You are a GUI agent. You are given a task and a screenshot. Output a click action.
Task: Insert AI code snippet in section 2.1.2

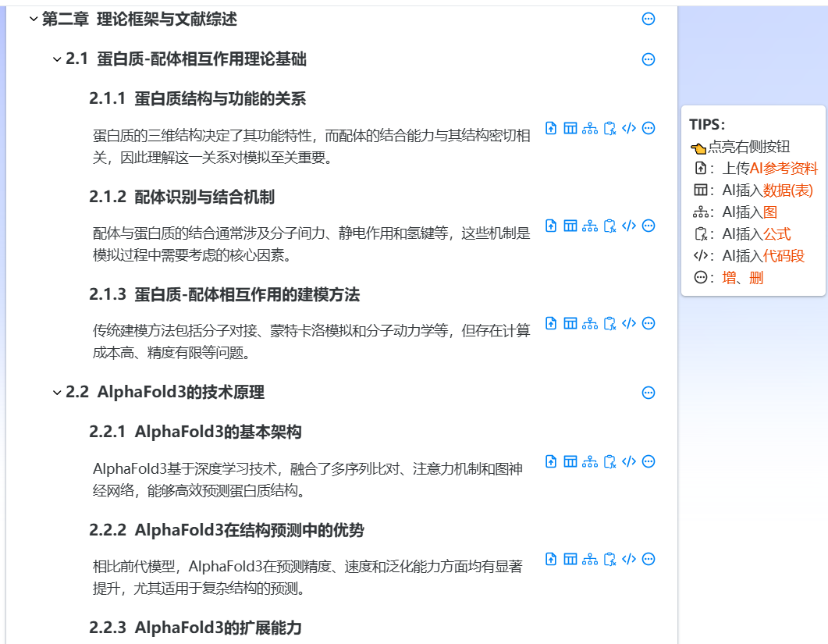pos(629,226)
